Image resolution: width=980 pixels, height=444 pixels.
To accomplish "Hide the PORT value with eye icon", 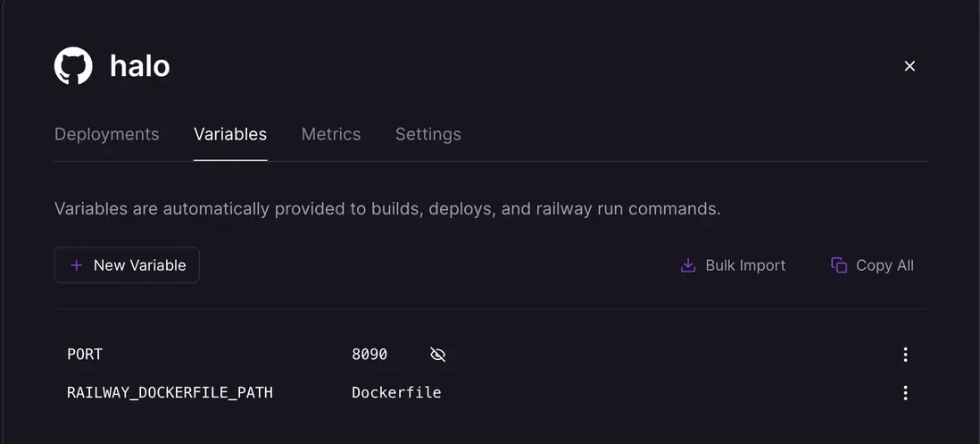I will [437, 355].
